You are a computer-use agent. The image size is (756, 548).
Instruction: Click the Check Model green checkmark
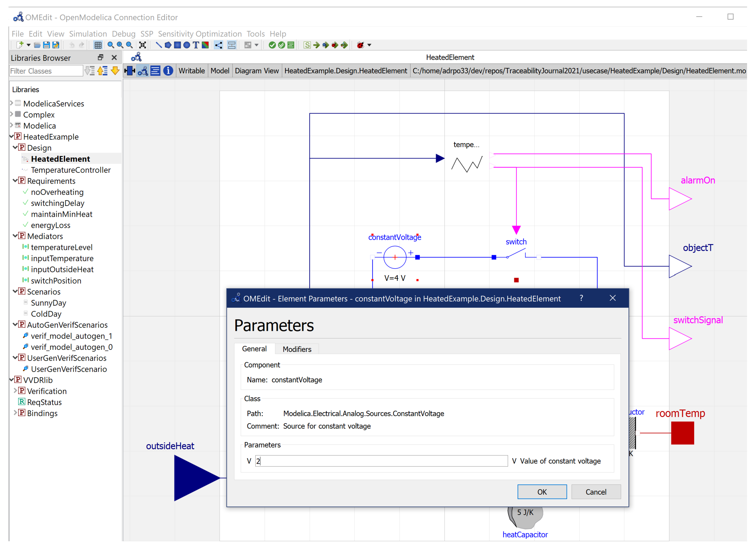(x=272, y=45)
